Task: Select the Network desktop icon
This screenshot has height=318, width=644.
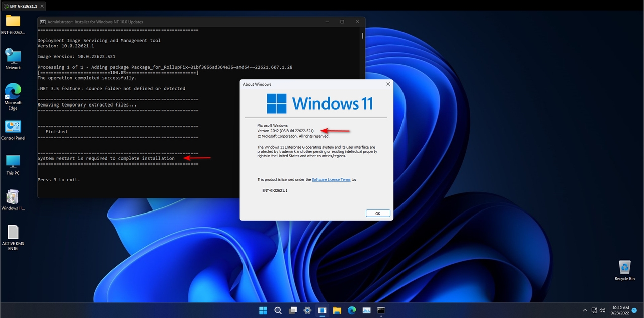Action: tap(13, 59)
